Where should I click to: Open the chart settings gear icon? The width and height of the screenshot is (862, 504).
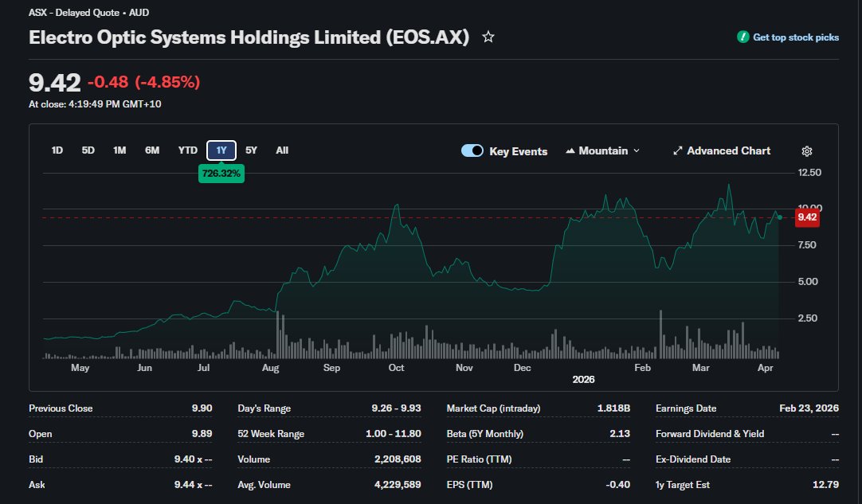[x=807, y=151]
